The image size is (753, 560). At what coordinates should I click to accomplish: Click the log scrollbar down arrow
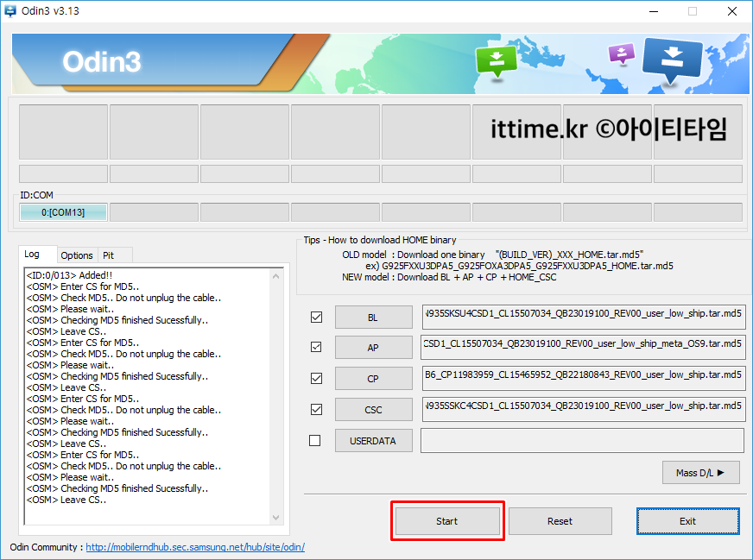pos(275,518)
